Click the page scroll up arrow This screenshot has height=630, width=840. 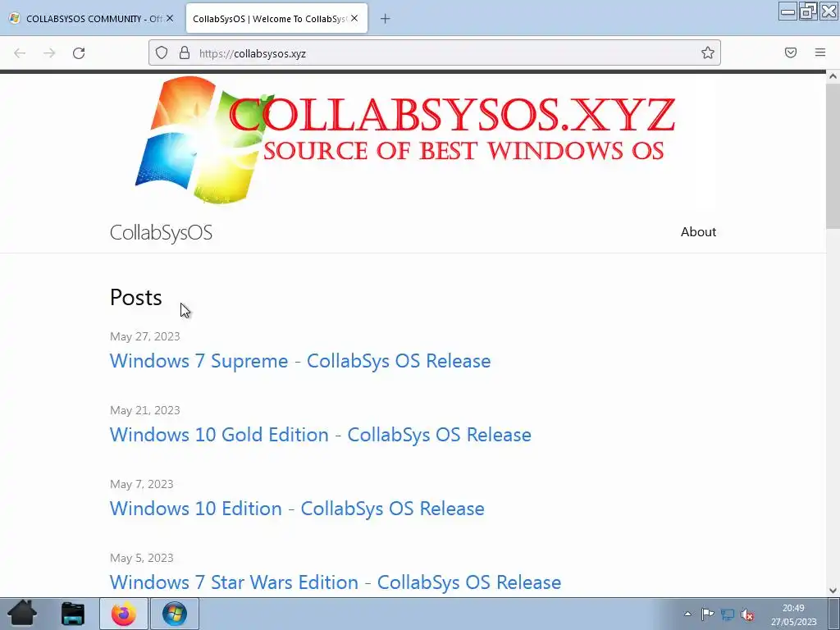pyautogui.click(x=833, y=76)
